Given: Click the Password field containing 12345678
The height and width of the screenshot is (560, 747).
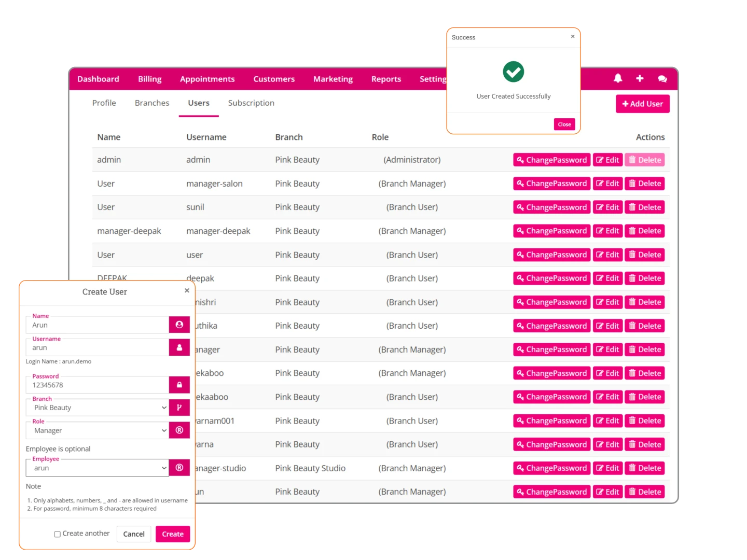Looking at the screenshot, I should click(98, 385).
